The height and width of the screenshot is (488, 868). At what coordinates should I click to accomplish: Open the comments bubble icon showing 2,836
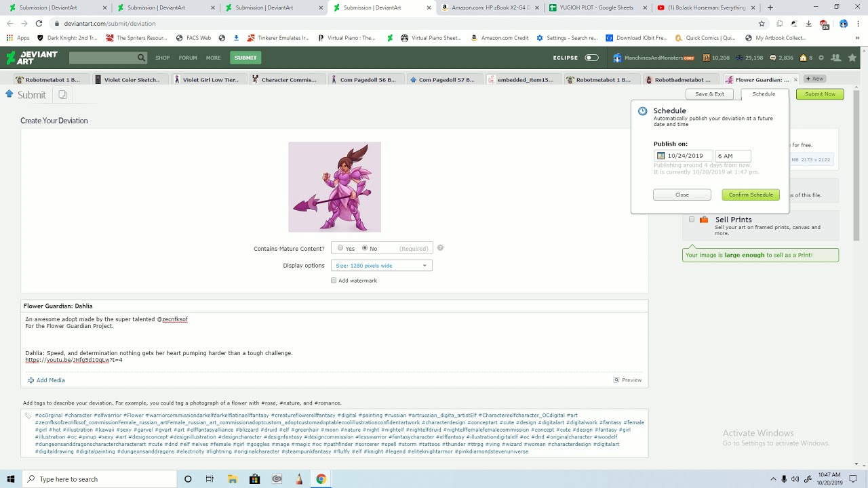(x=772, y=58)
